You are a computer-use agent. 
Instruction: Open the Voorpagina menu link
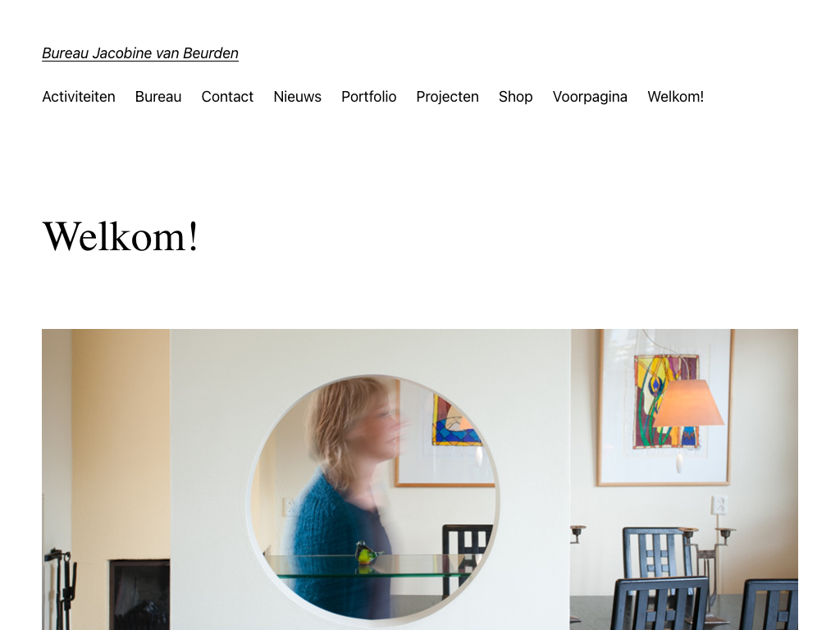pos(590,97)
